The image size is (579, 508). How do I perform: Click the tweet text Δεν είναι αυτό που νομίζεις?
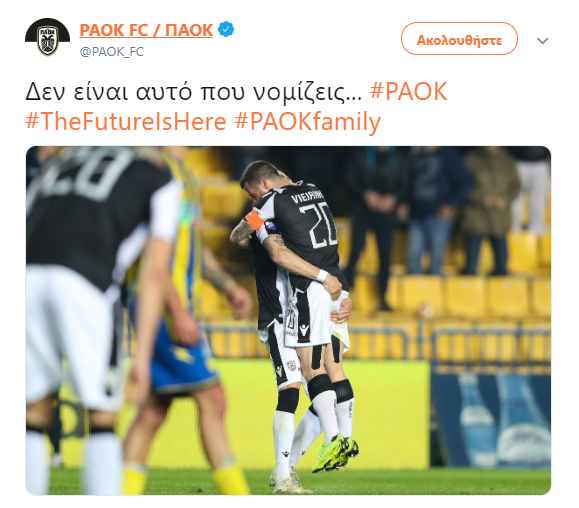coord(193,92)
